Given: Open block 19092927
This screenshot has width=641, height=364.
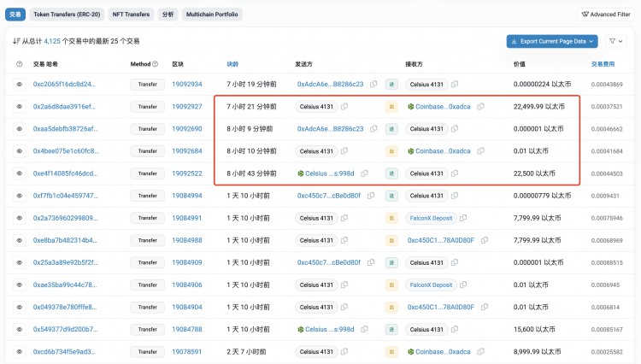Looking at the screenshot, I should coord(187,107).
